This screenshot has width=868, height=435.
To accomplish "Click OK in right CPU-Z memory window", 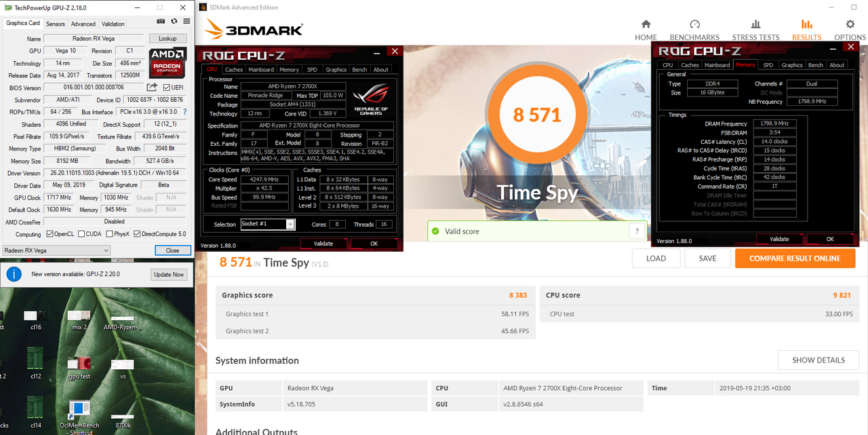I will [830, 240].
